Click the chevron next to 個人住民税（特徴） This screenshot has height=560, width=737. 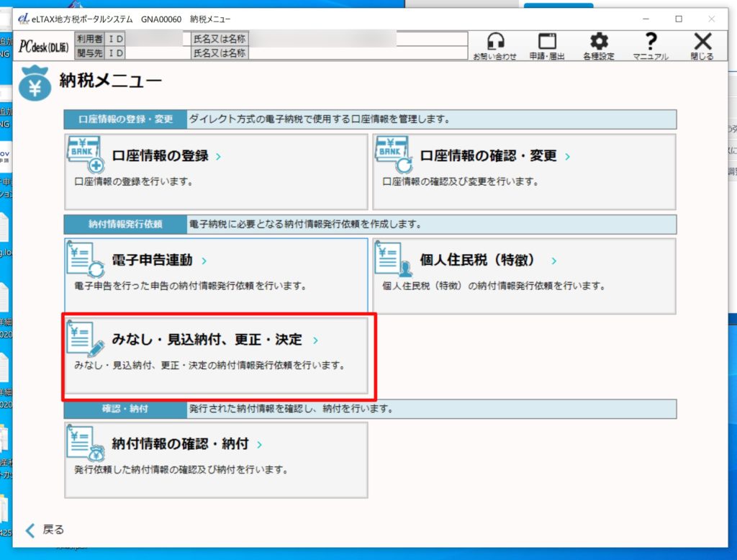tap(553, 261)
